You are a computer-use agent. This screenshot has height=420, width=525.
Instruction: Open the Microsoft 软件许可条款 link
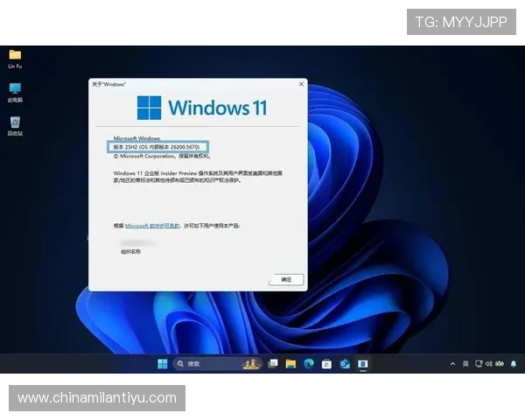pyautogui.click(x=152, y=226)
